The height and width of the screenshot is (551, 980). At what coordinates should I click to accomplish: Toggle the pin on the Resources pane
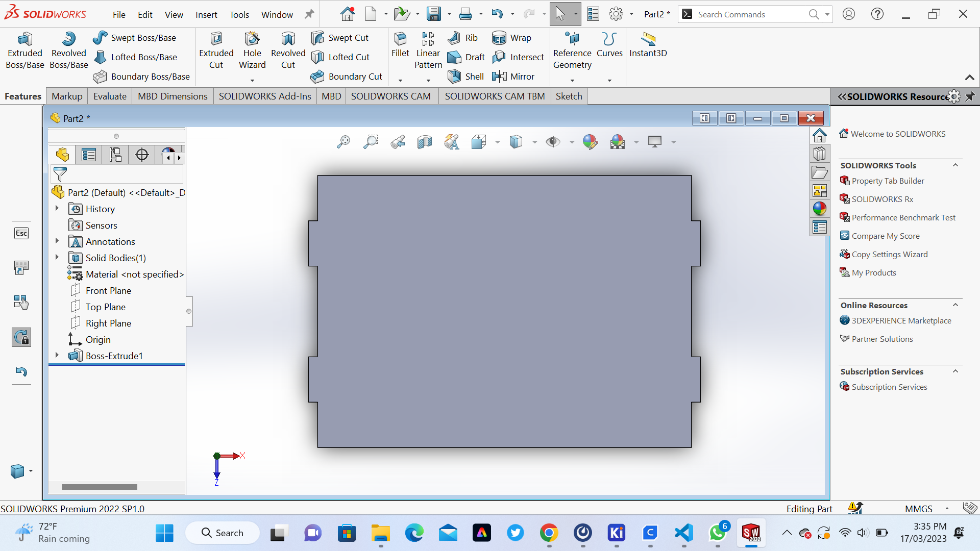tap(970, 96)
